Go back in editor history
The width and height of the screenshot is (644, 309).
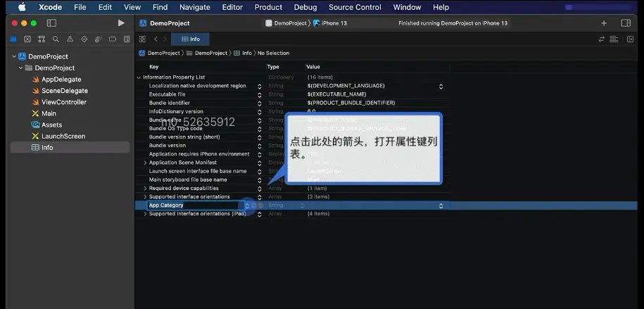[156, 39]
